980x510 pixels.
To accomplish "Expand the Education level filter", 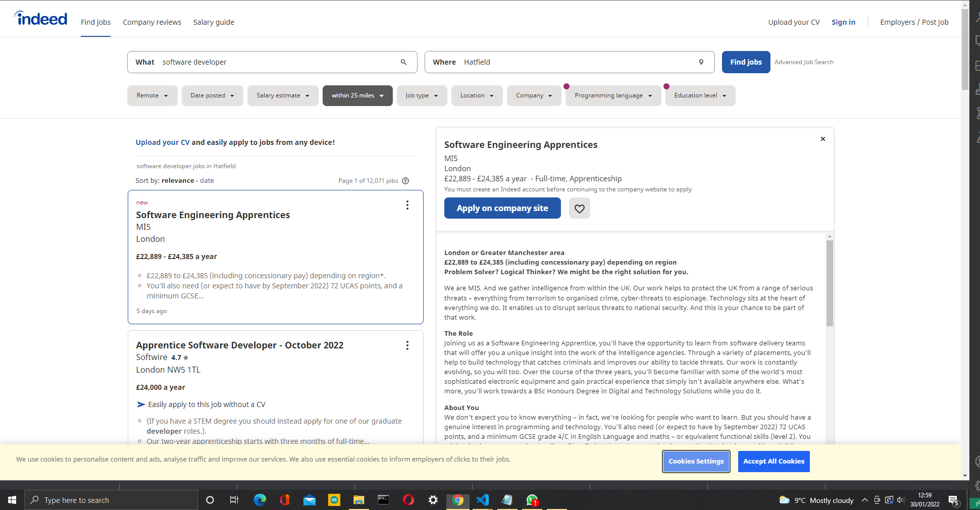I will tap(700, 95).
